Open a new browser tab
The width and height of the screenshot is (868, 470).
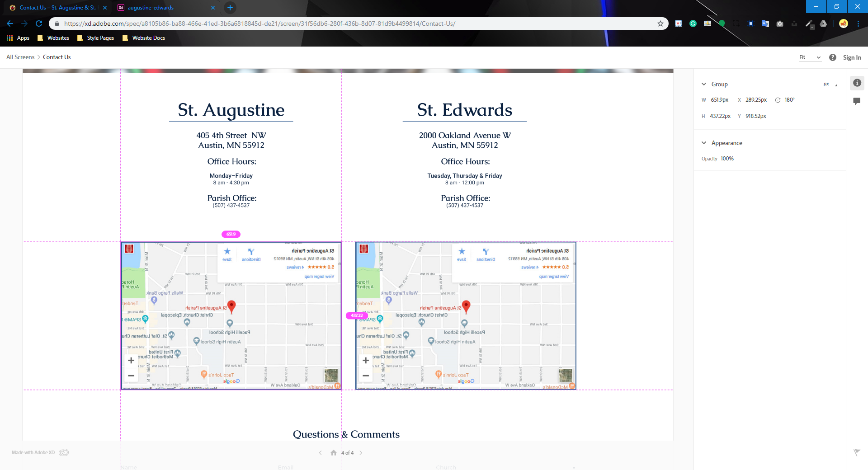230,8
